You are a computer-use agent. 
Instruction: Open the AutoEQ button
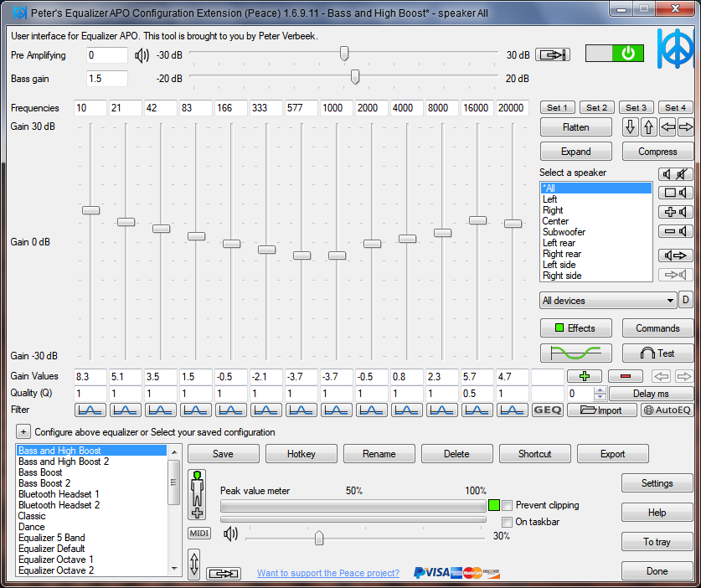click(667, 410)
